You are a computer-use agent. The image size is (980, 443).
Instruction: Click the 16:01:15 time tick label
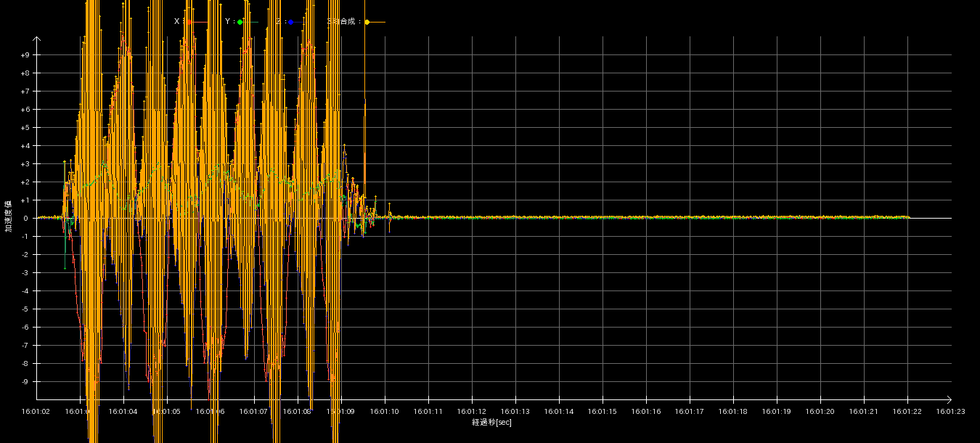click(x=603, y=412)
